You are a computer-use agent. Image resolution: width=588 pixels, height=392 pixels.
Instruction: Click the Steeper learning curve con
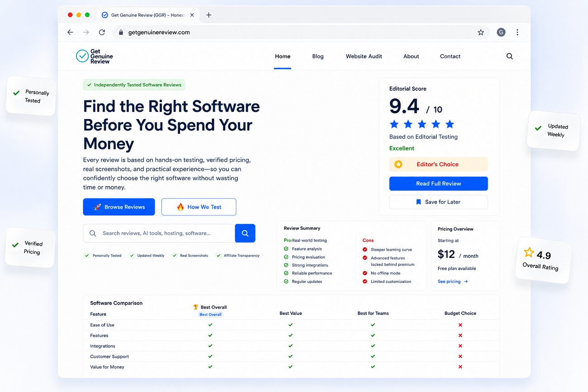pos(391,249)
